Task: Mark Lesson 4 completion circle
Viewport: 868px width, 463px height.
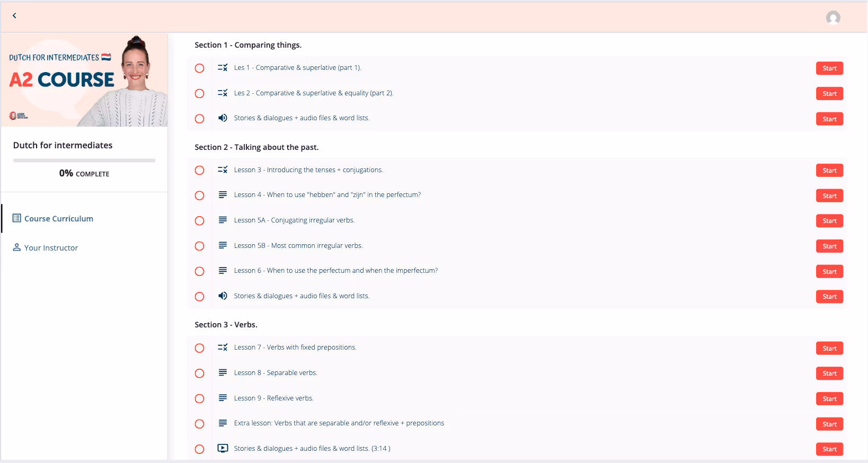Action: tap(199, 196)
